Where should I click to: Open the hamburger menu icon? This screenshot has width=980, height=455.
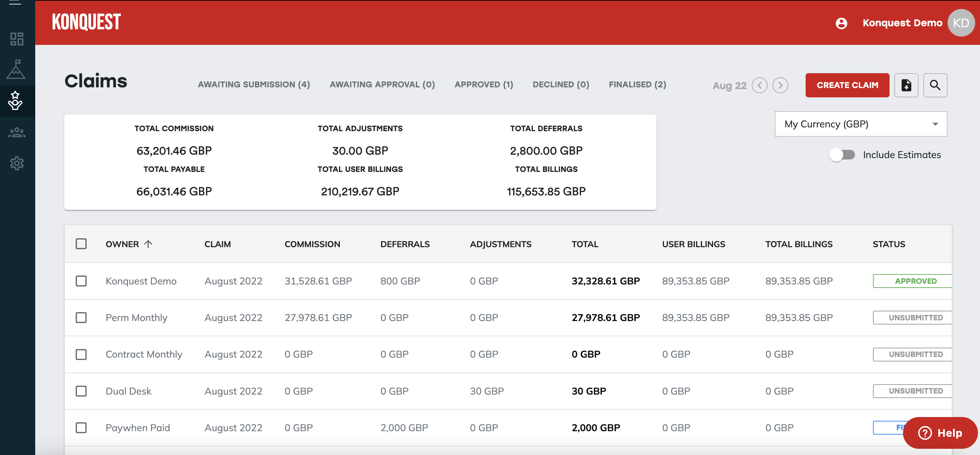click(15, 2)
